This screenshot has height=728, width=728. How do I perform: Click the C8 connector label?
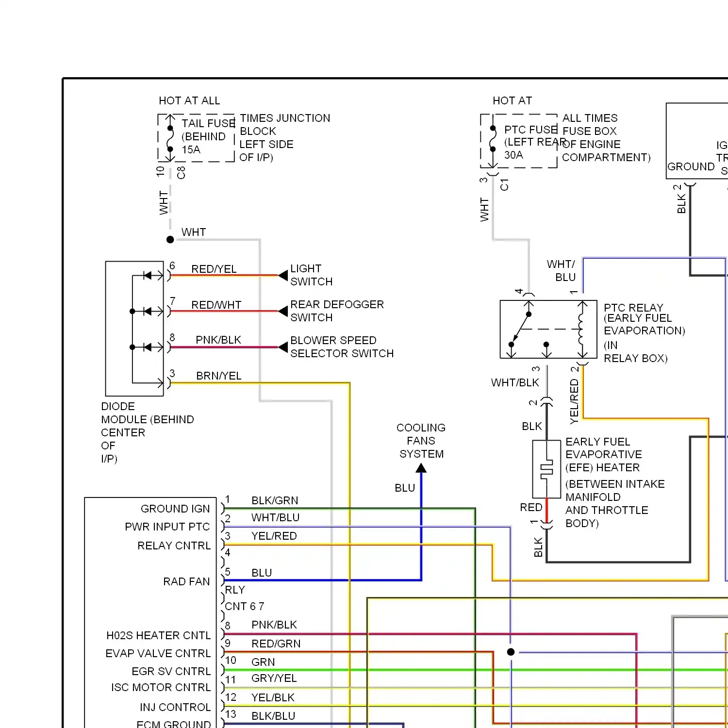(181, 172)
